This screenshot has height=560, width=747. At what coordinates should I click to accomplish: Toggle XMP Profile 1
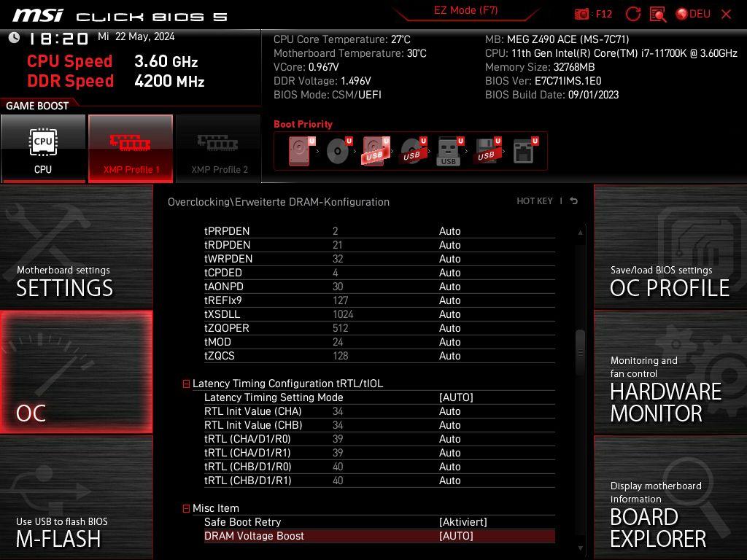(131, 149)
